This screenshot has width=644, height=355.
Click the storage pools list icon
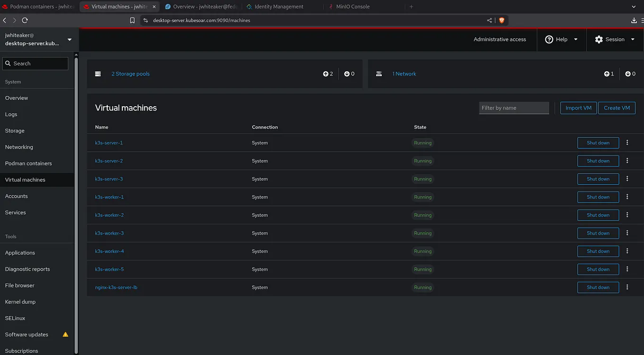(x=98, y=74)
